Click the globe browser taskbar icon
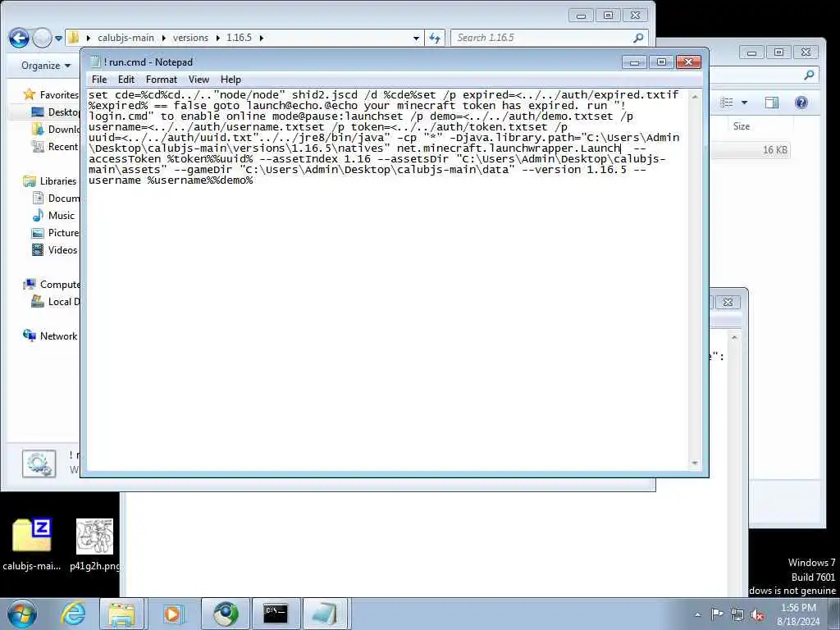 point(226,614)
